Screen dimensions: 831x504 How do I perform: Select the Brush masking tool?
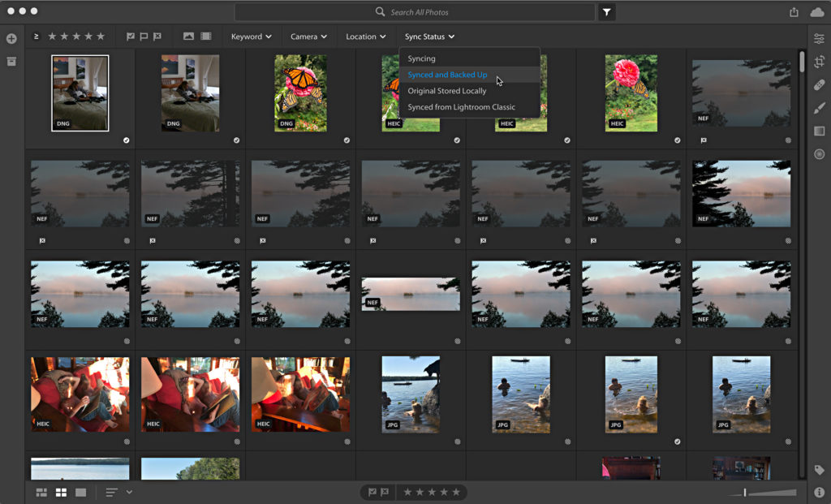pyautogui.click(x=819, y=107)
